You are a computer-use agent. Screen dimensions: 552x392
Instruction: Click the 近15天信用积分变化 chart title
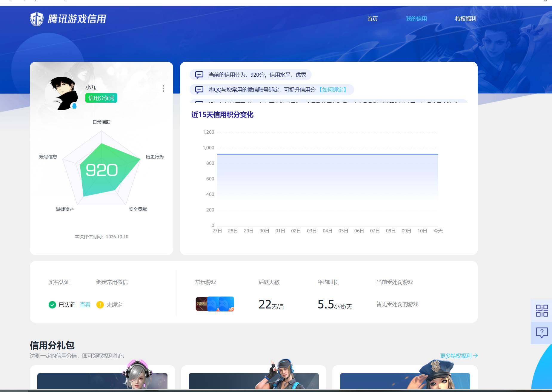(222, 115)
